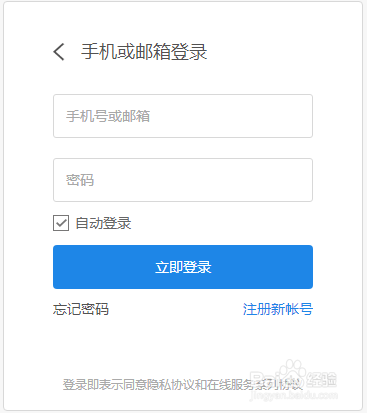Focus the 手机号或邮箱 input field
This screenshot has width=367, height=413.
pos(183,116)
